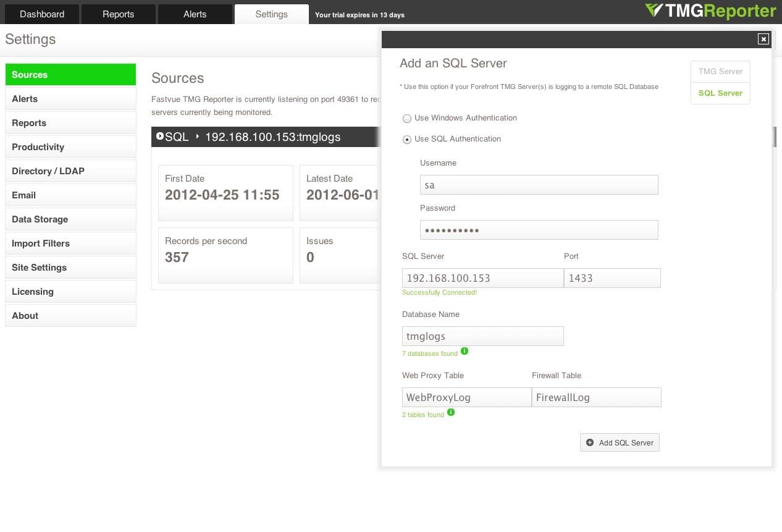Image resolution: width=782 pixels, height=532 pixels.
Task: Click the '7 databases found' text
Action: 430,353
